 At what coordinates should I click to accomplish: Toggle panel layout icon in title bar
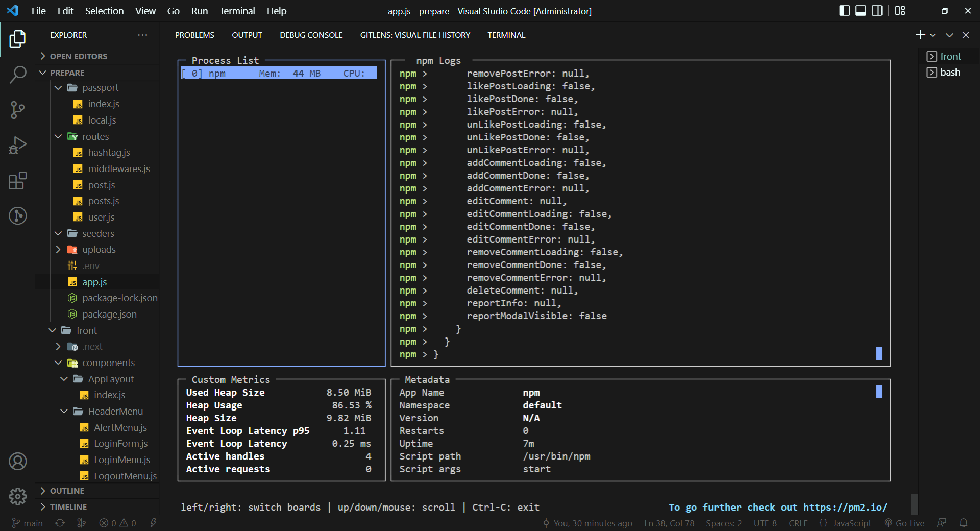(861, 11)
